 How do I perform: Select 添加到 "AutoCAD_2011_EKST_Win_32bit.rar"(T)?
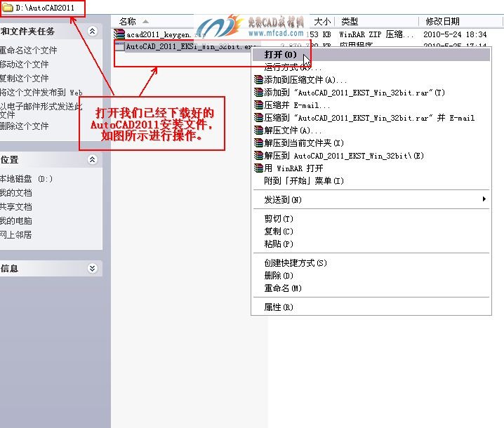click(x=371, y=93)
